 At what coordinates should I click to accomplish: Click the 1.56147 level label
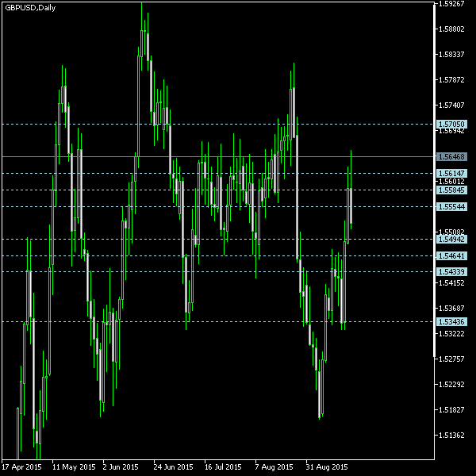(x=451, y=173)
